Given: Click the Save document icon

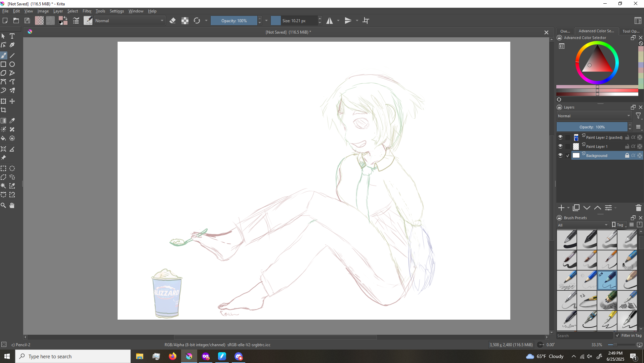Looking at the screenshot, I should tap(27, 21).
